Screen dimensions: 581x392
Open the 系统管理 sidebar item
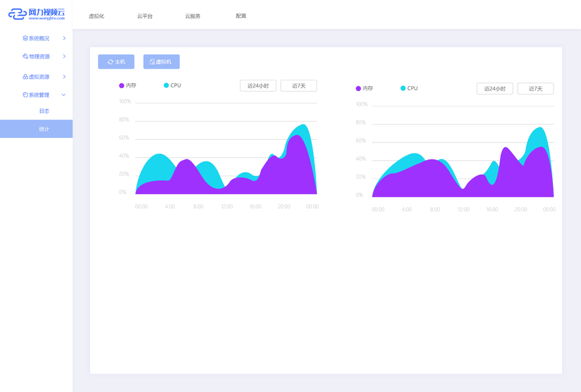pyautogui.click(x=37, y=95)
